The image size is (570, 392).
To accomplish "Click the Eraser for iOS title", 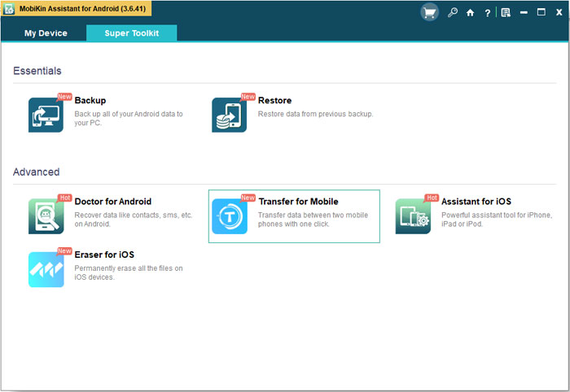I will [104, 255].
